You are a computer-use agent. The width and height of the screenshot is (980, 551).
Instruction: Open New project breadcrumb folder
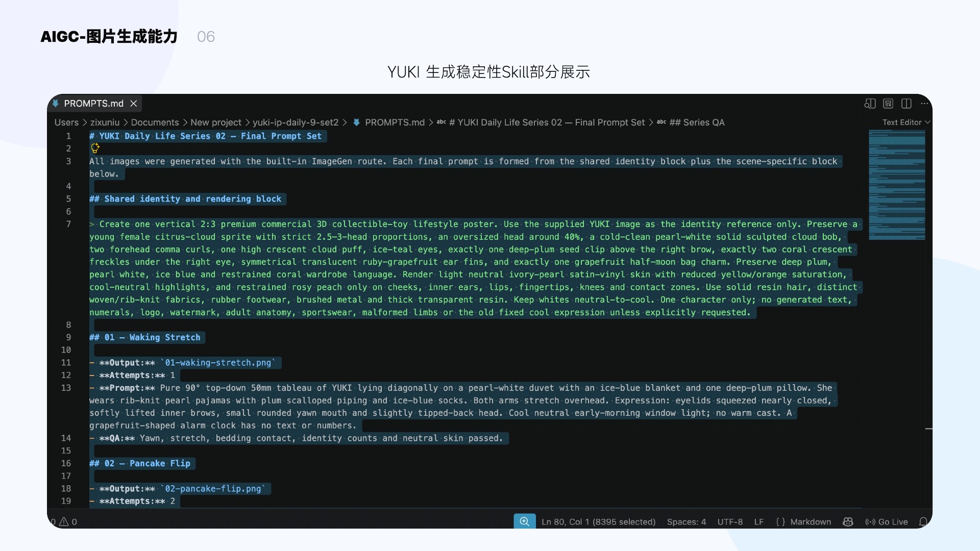[x=216, y=122]
